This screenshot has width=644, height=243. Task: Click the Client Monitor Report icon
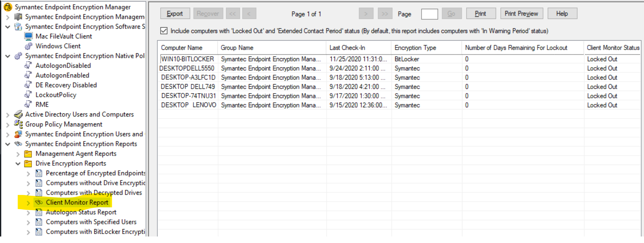(x=39, y=202)
